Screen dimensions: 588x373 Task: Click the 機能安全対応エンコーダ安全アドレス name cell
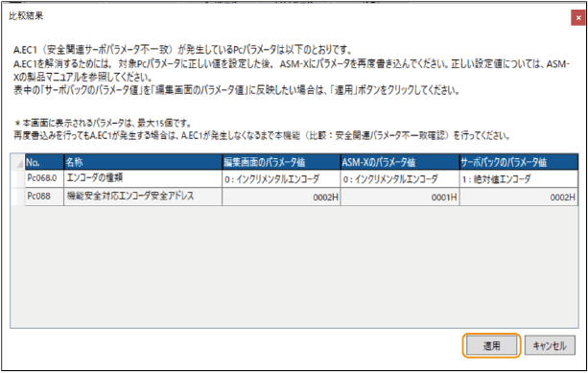143,197
